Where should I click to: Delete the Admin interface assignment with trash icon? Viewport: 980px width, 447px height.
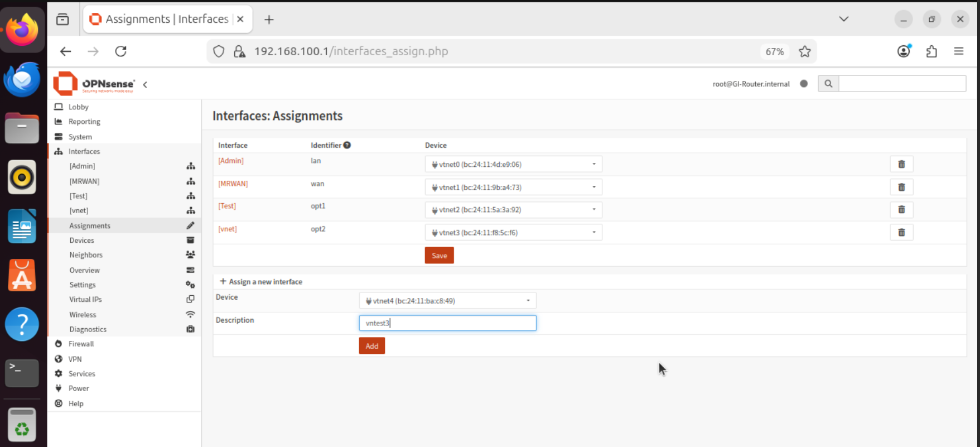(x=901, y=164)
